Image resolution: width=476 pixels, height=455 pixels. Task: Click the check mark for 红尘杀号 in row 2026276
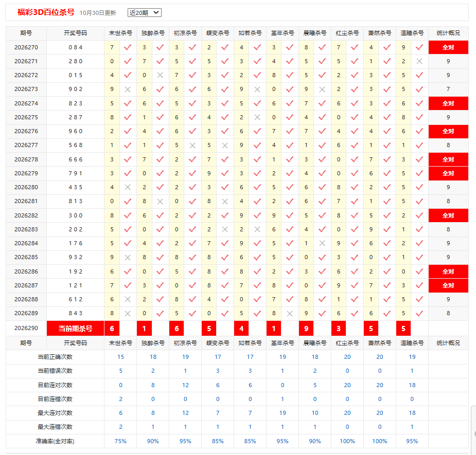pos(354,131)
